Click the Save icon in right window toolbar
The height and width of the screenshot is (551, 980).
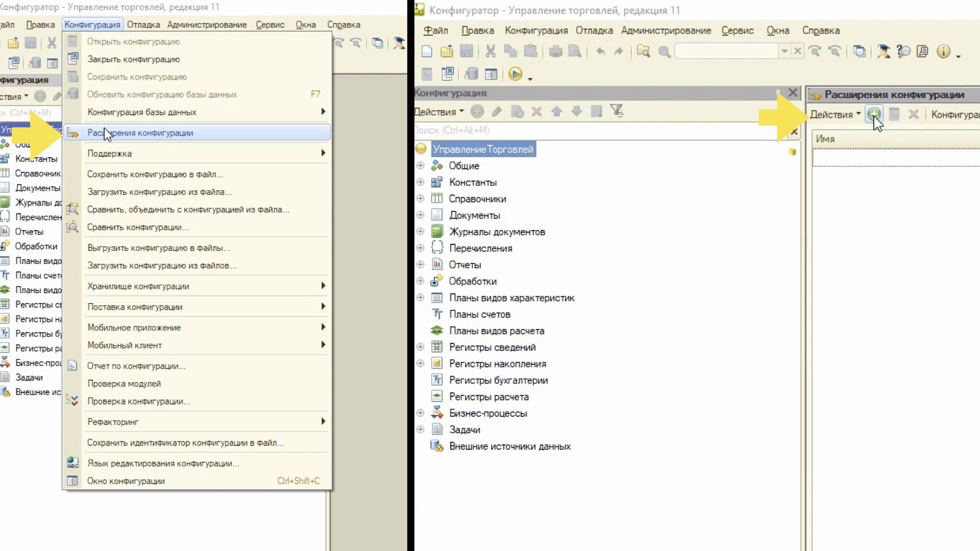coord(466,51)
